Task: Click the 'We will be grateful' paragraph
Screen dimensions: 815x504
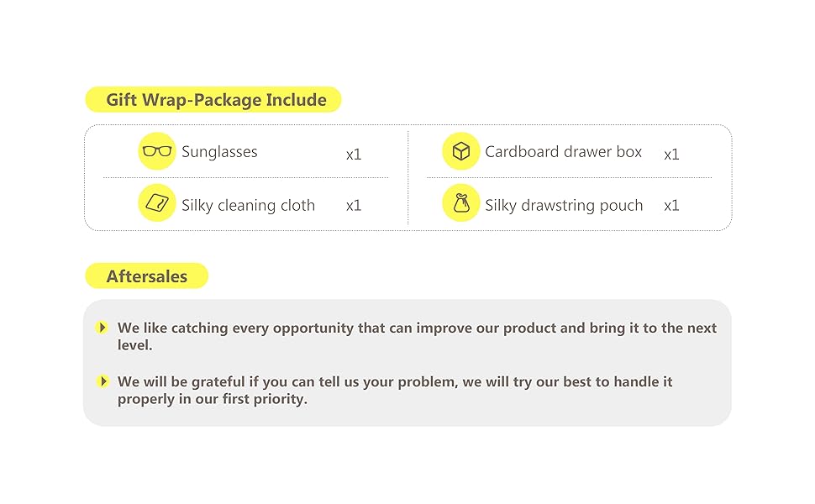Action: tap(395, 381)
